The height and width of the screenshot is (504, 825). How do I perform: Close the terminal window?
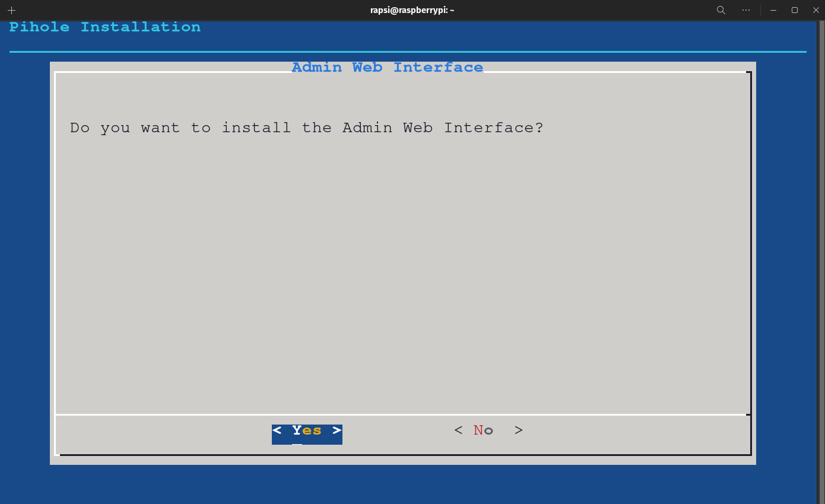(x=816, y=10)
